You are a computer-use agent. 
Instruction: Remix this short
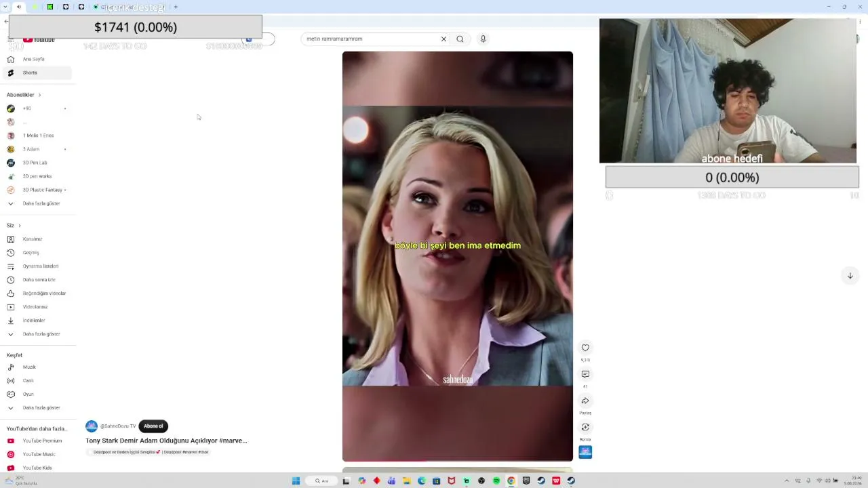pyautogui.click(x=585, y=427)
